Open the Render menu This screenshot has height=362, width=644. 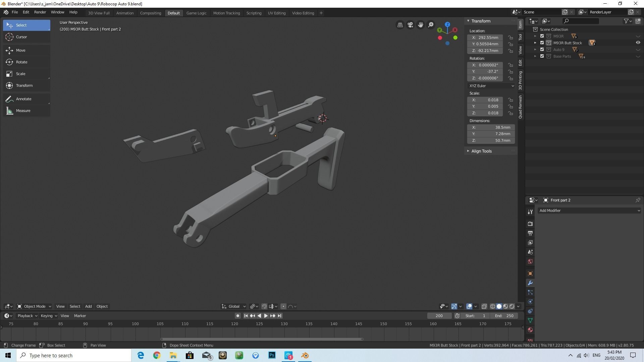pyautogui.click(x=40, y=12)
